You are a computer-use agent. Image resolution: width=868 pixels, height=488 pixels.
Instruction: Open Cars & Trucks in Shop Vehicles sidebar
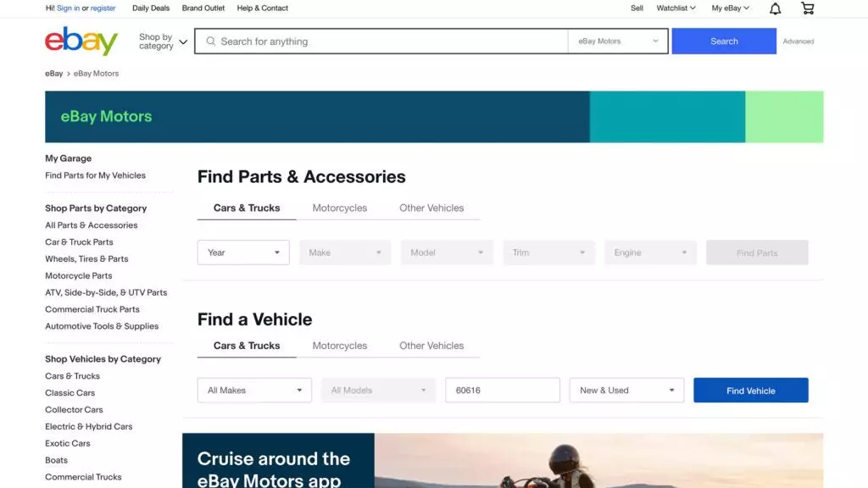[73, 376]
